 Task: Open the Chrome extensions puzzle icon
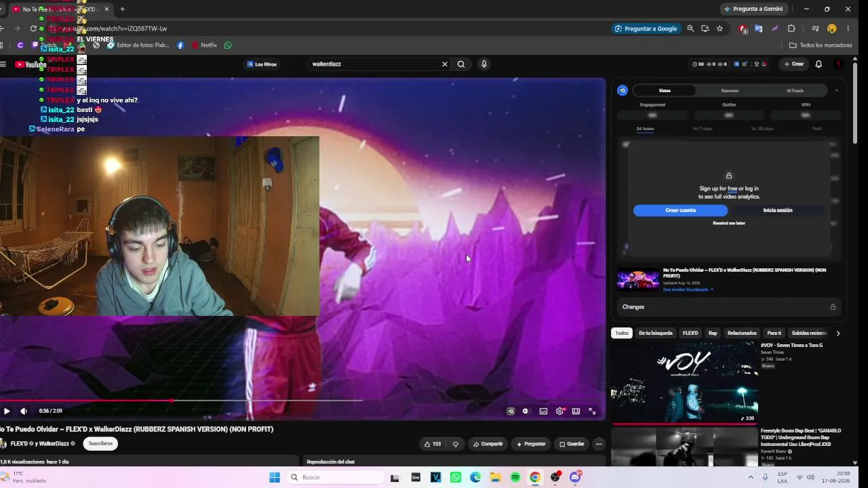click(x=791, y=28)
